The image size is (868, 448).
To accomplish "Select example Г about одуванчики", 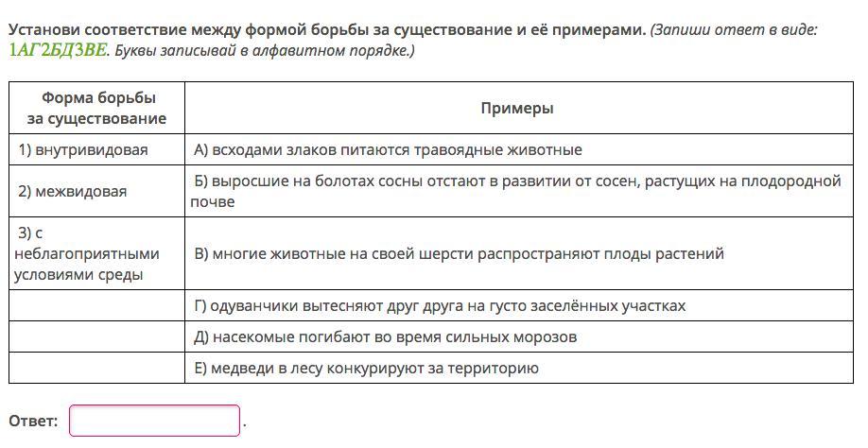I will [440, 305].
